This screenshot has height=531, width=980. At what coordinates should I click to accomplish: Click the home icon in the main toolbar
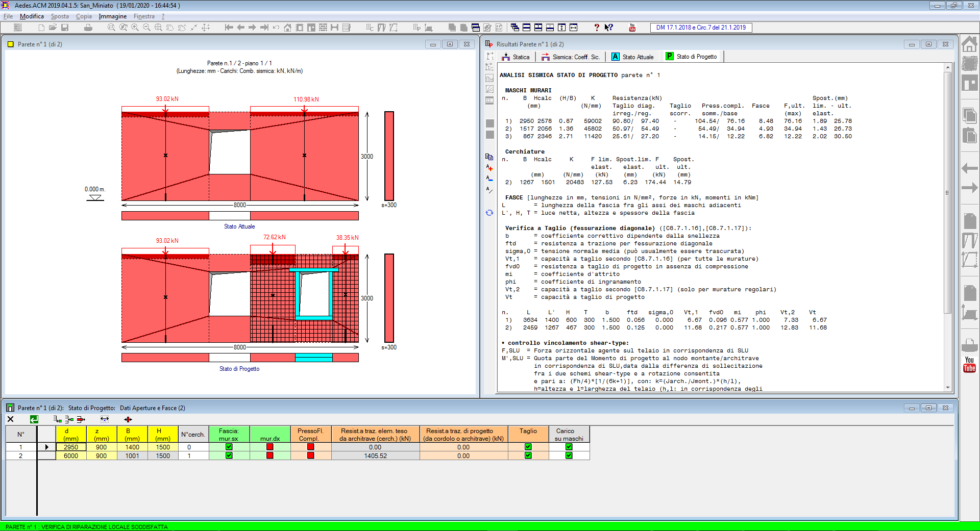point(287,28)
